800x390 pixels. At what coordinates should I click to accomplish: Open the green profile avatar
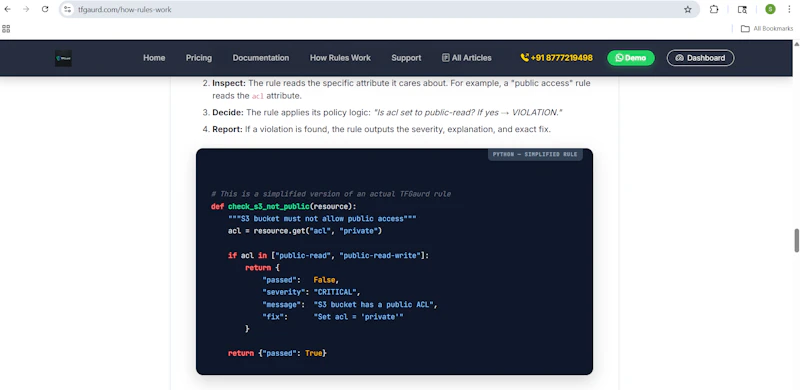click(x=770, y=9)
